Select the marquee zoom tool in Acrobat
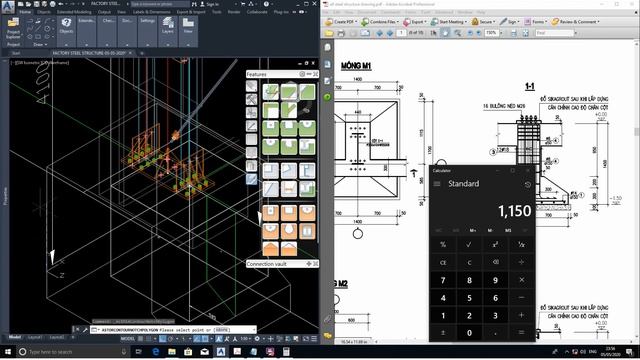The height and width of the screenshot is (360, 640). [457, 33]
